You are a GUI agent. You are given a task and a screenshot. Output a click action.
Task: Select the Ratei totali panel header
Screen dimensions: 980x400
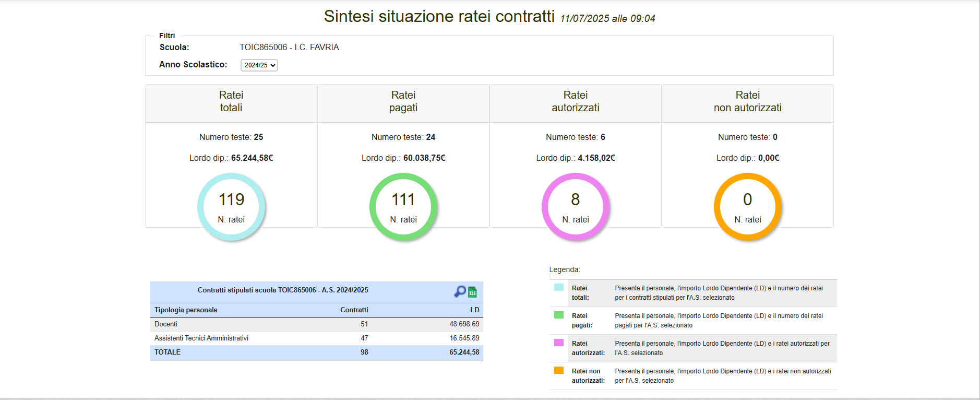(x=231, y=102)
